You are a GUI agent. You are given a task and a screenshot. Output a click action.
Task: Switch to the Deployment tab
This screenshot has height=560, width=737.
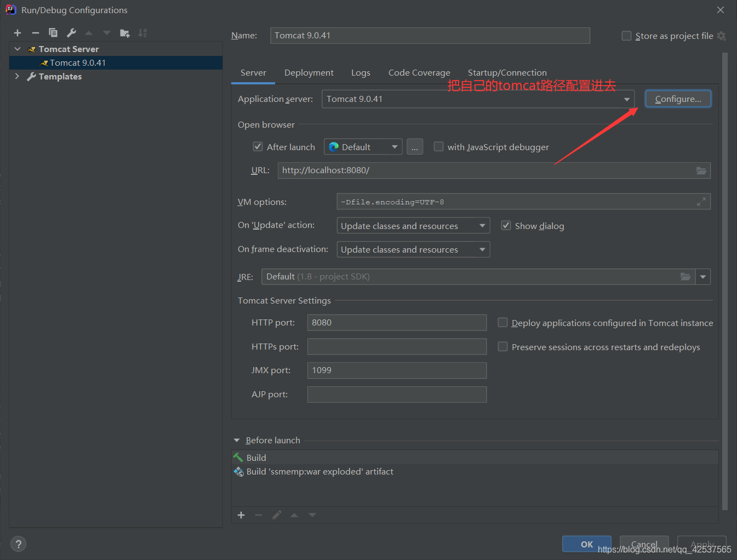pyautogui.click(x=309, y=73)
